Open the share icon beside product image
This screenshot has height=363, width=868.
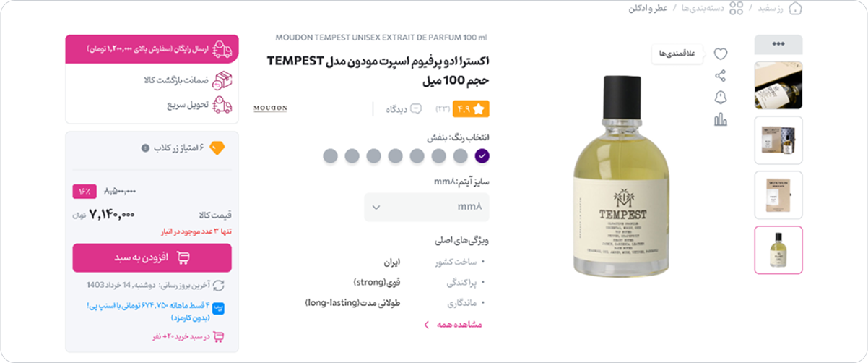click(721, 75)
